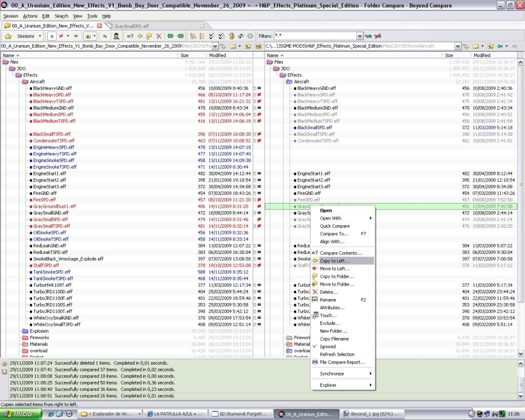The height and width of the screenshot is (420, 525).
Task: Open Rules referee icon
Action: 116,36
